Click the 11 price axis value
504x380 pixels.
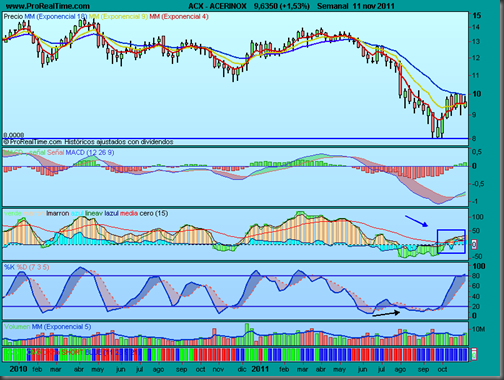click(x=476, y=75)
